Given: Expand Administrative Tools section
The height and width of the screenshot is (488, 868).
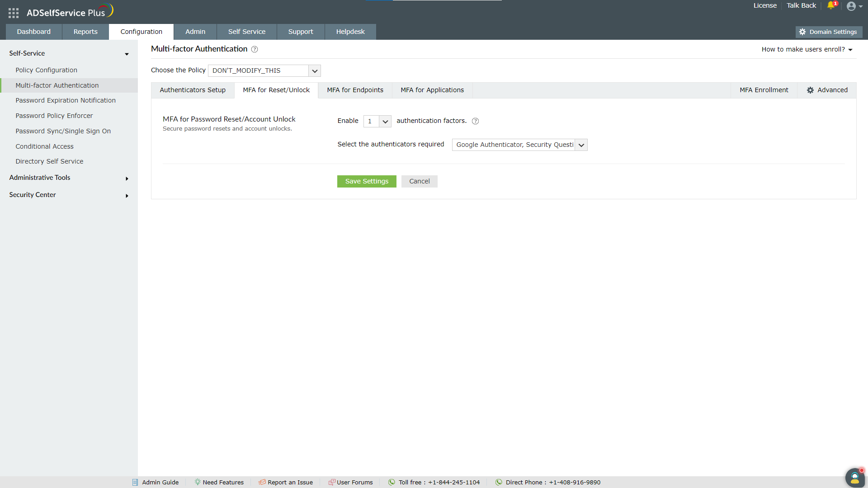Looking at the screenshot, I should (127, 178).
